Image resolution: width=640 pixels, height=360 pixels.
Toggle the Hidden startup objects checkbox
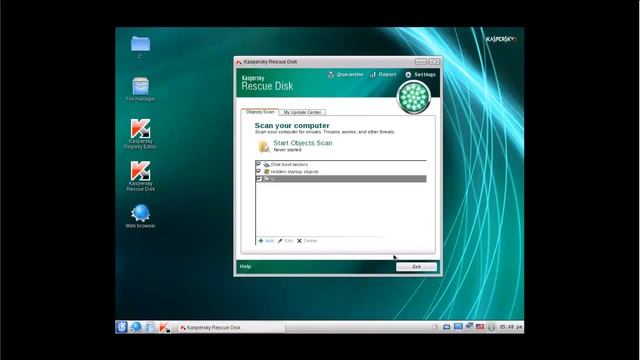[258, 171]
